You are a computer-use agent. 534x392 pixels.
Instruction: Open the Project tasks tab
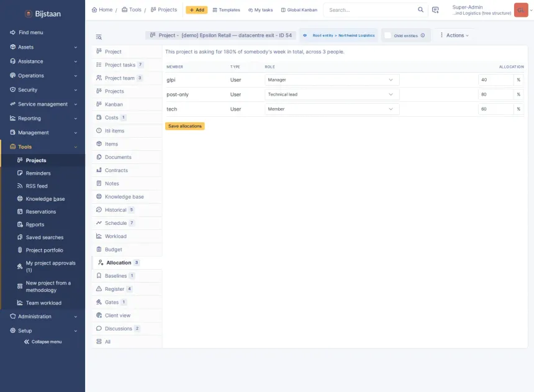pyautogui.click(x=127, y=65)
